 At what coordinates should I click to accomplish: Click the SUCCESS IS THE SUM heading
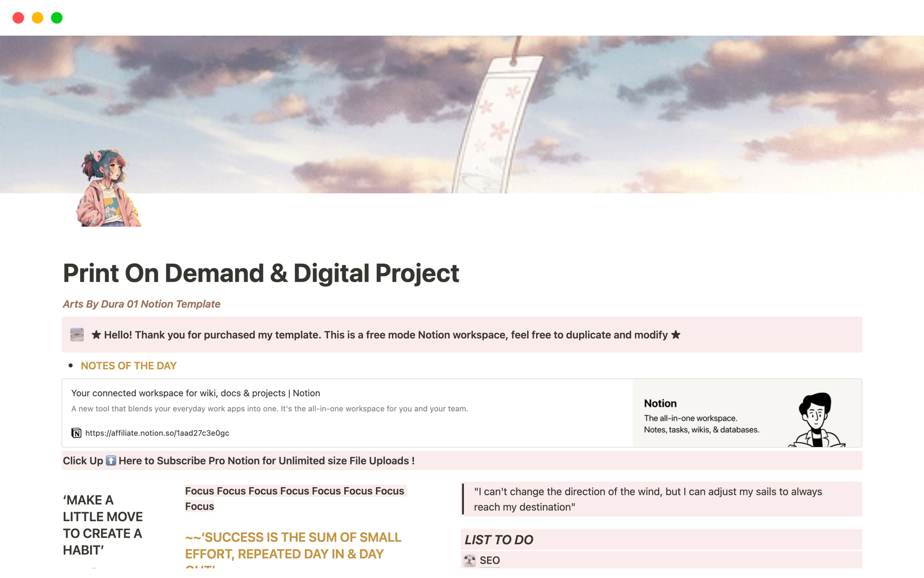(x=293, y=545)
